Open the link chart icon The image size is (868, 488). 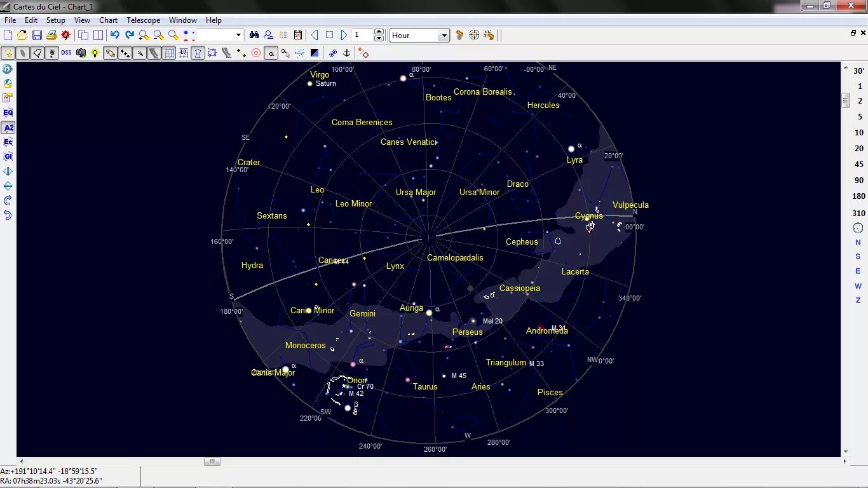pos(332,53)
